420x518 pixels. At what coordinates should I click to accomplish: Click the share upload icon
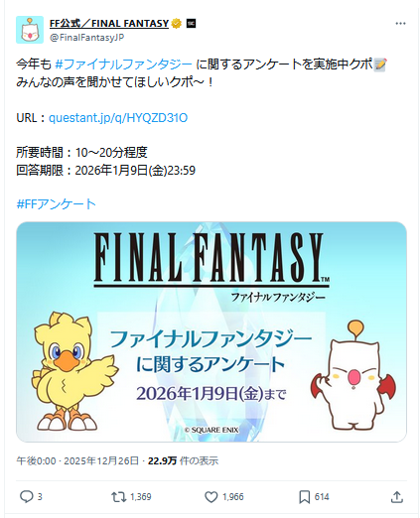(396, 497)
